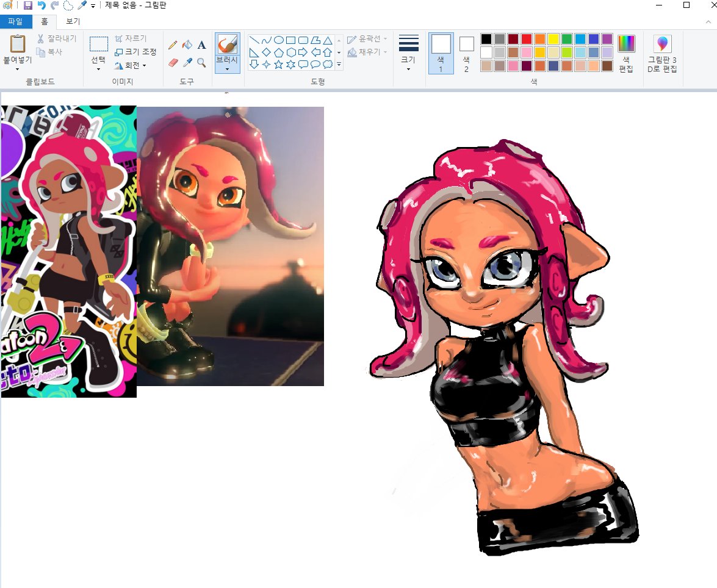Choose the Rounded rectangle shape

(303, 40)
